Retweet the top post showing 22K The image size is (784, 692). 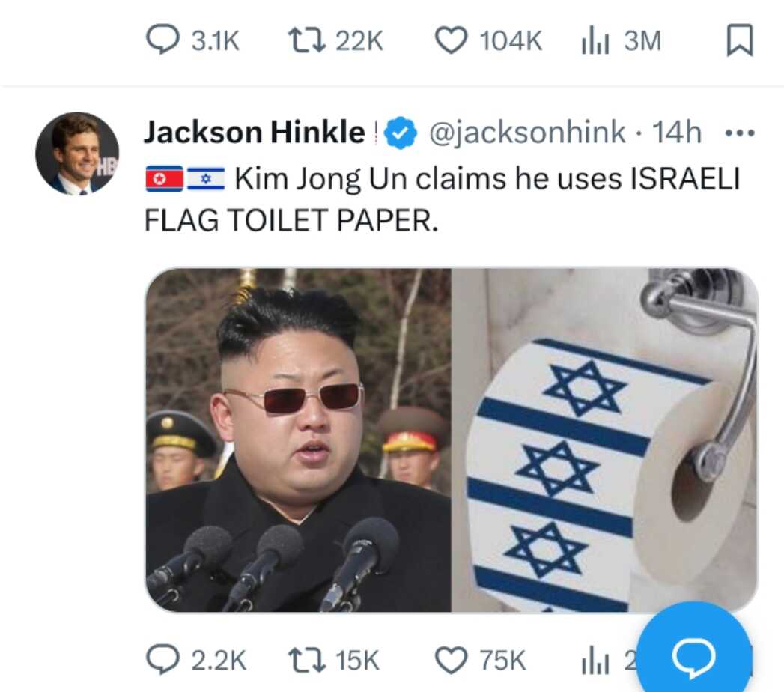pyautogui.click(x=336, y=40)
